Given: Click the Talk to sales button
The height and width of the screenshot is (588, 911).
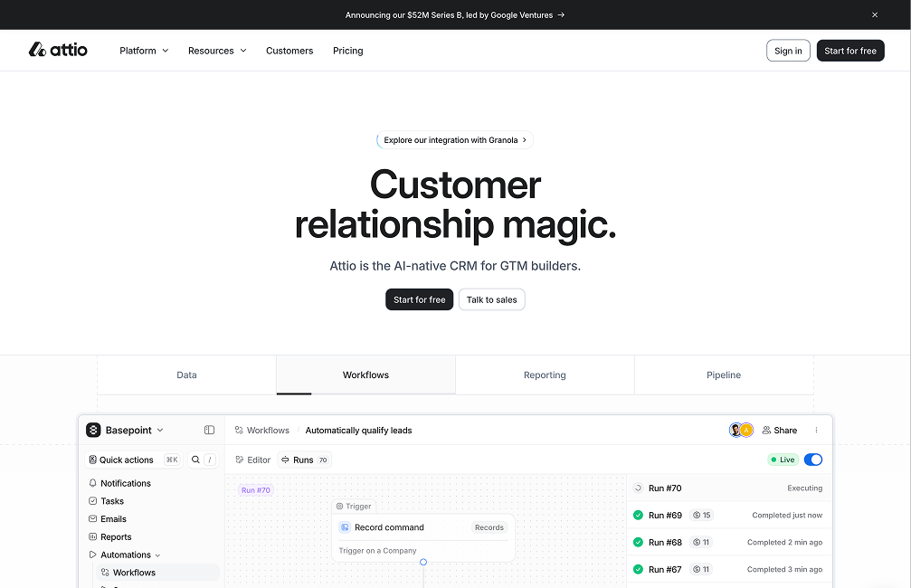Looking at the screenshot, I should (491, 299).
